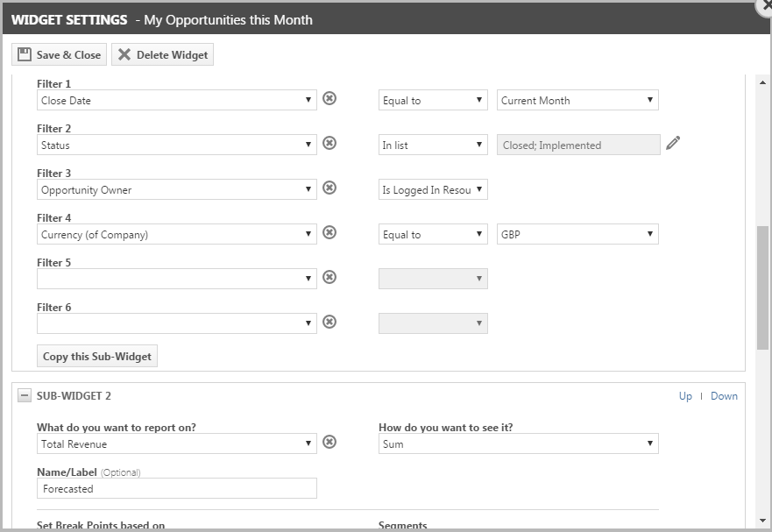
Task: Open the Current Month value dropdown
Action: click(577, 100)
